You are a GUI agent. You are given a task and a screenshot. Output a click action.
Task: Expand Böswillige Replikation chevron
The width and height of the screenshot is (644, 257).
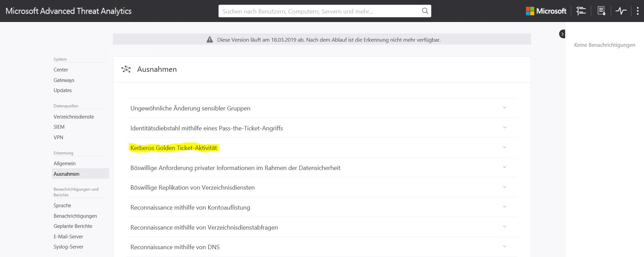pyautogui.click(x=504, y=187)
